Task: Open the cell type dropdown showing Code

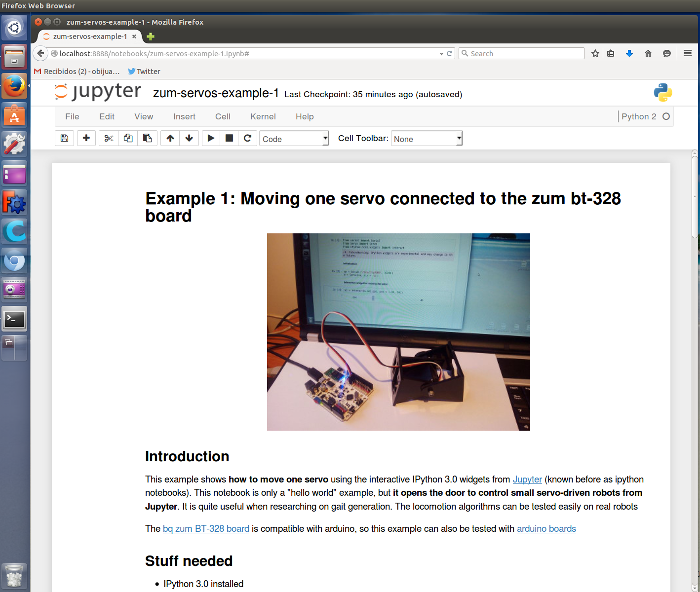Action: (294, 139)
